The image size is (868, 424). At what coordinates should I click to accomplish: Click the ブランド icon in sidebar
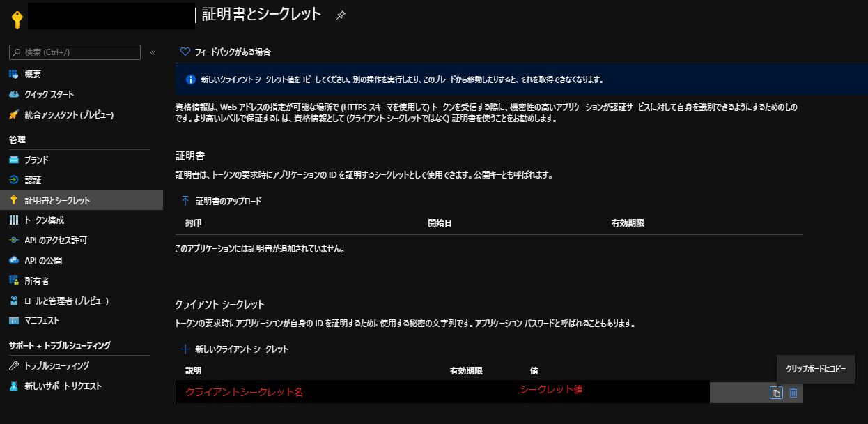click(x=14, y=160)
